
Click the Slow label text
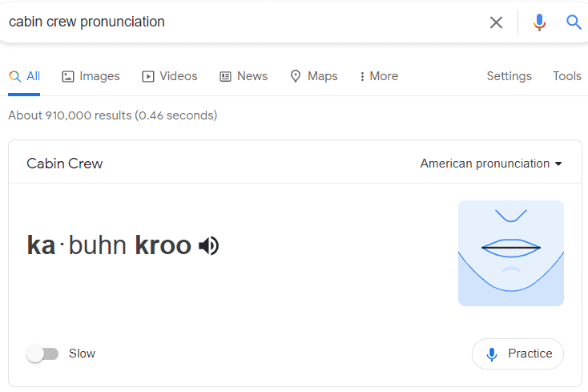[x=82, y=354]
